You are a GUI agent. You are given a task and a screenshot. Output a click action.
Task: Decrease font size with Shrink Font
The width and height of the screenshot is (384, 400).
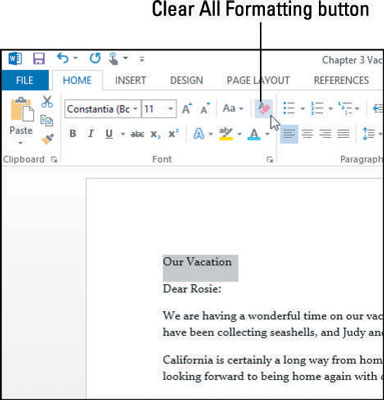[x=205, y=108]
